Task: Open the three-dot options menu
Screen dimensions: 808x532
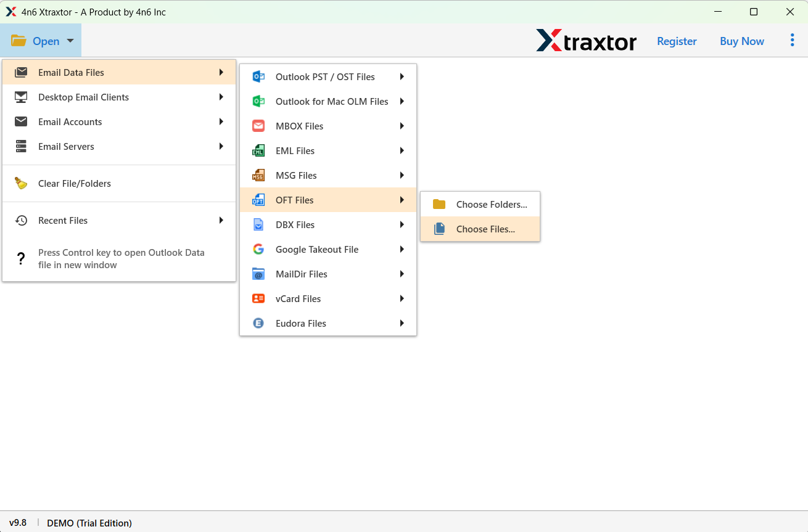Action: point(792,39)
